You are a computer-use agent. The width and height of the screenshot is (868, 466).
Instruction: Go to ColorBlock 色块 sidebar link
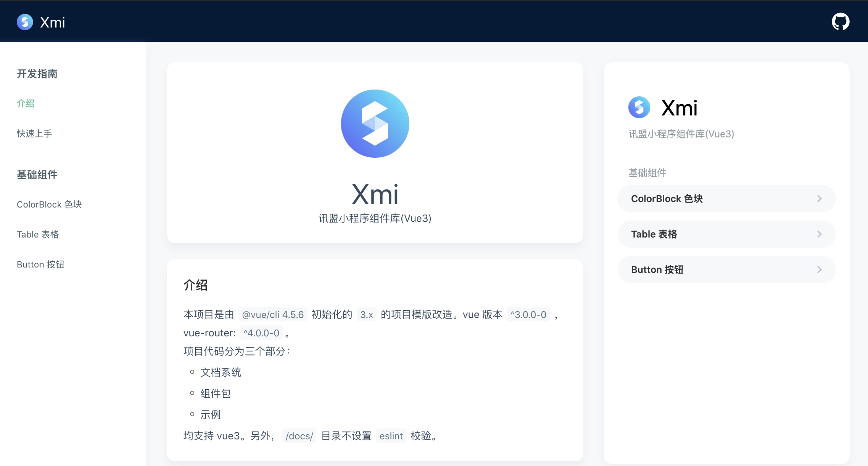(x=49, y=205)
